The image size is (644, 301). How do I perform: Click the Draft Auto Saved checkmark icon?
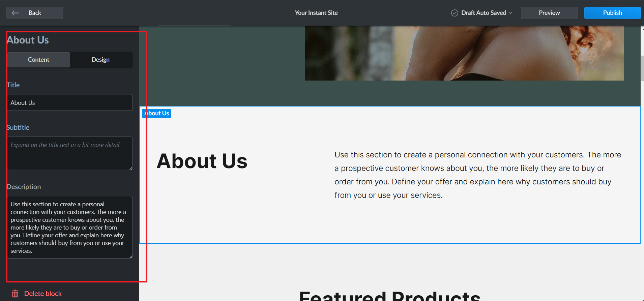tap(455, 13)
